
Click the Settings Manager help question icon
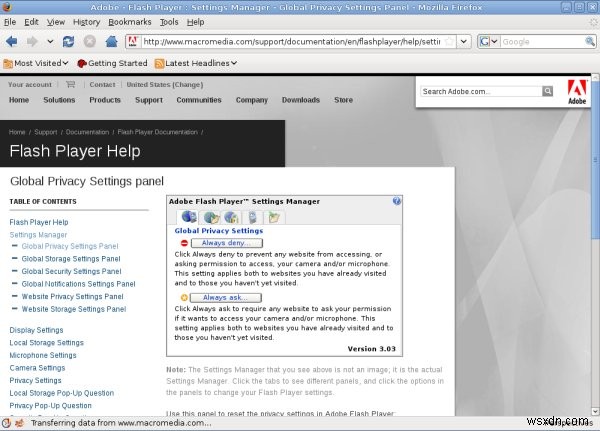click(x=396, y=201)
